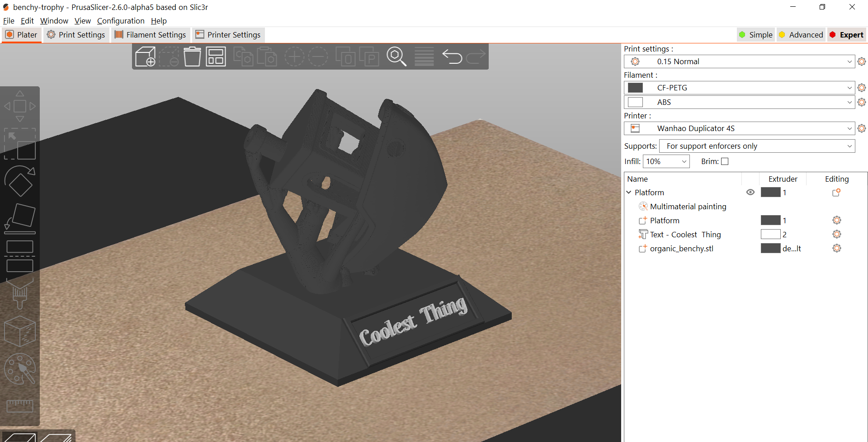Click the Arrange objects icon
Image resolution: width=868 pixels, height=442 pixels.
[216, 56]
